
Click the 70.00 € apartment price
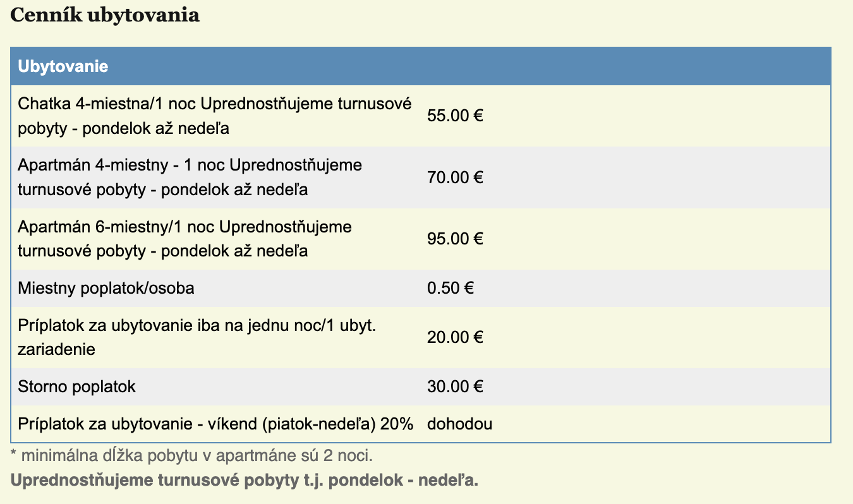(455, 177)
